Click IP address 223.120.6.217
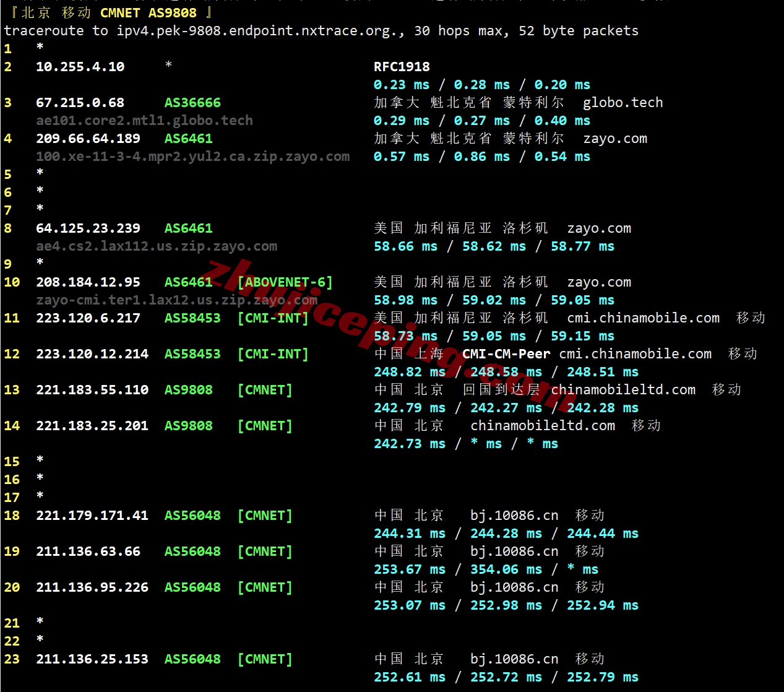The width and height of the screenshot is (784, 692). (88, 318)
